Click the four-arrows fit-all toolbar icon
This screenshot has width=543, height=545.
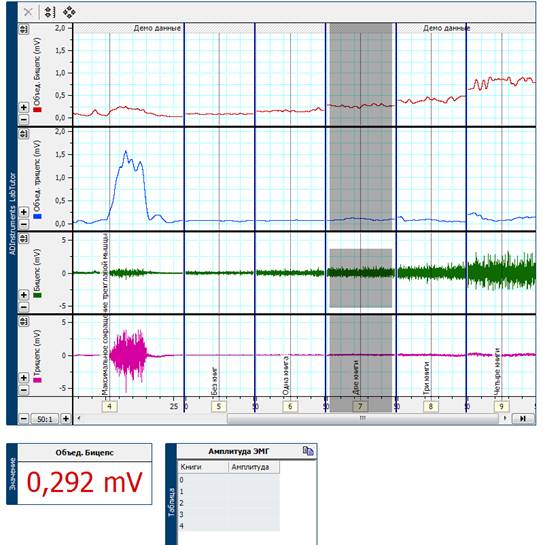point(69,13)
